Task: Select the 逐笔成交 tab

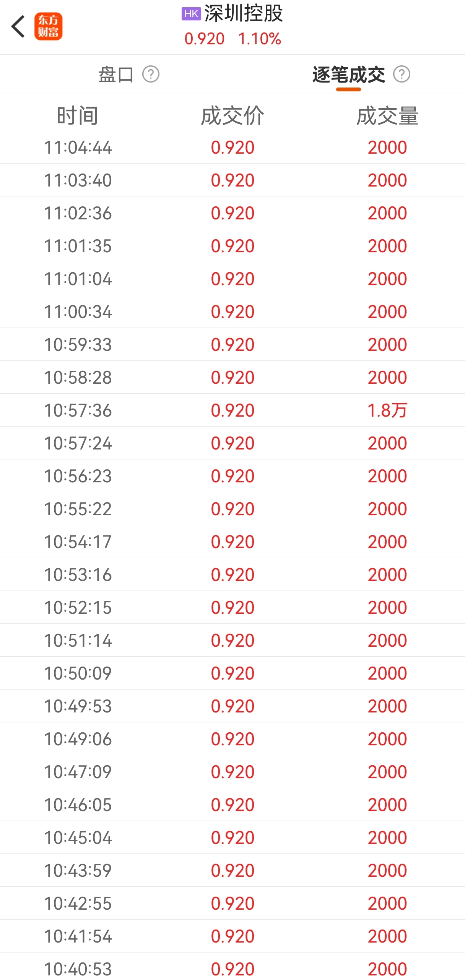Action: point(348,74)
